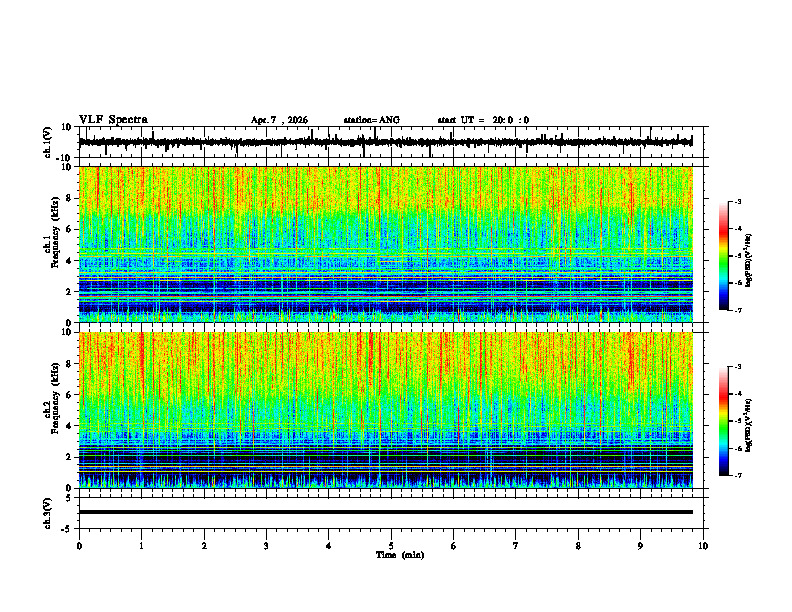Click time axis tick label "0"
The height and width of the screenshot is (612, 792).
(79, 546)
